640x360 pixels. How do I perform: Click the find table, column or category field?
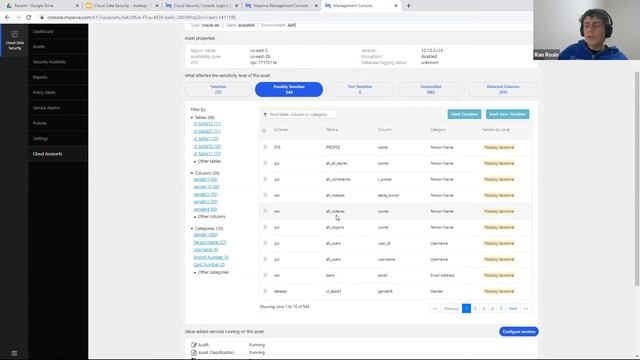299,115
